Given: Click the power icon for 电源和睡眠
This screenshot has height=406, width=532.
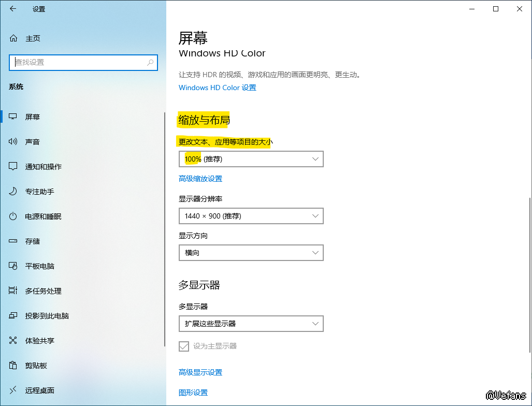Looking at the screenshot, I should pos(13,216).
